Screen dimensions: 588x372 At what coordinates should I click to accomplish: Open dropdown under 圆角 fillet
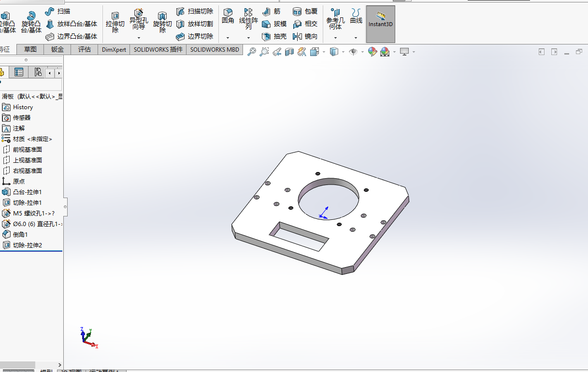tap(228, 38)
